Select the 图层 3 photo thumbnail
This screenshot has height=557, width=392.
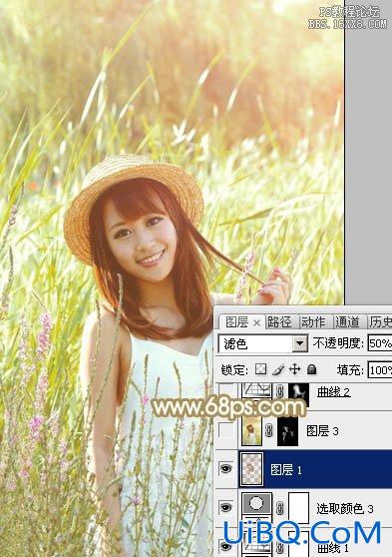click(x=251, y=430)
